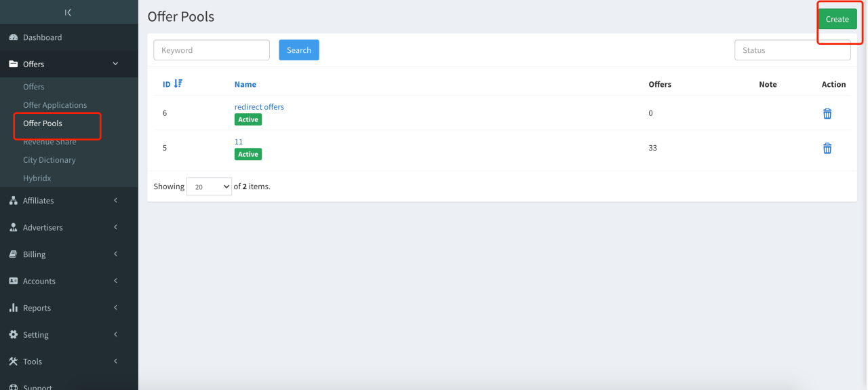Click the Billing book icon
Screen dimensions: 868x390
[x=13, y=254]
